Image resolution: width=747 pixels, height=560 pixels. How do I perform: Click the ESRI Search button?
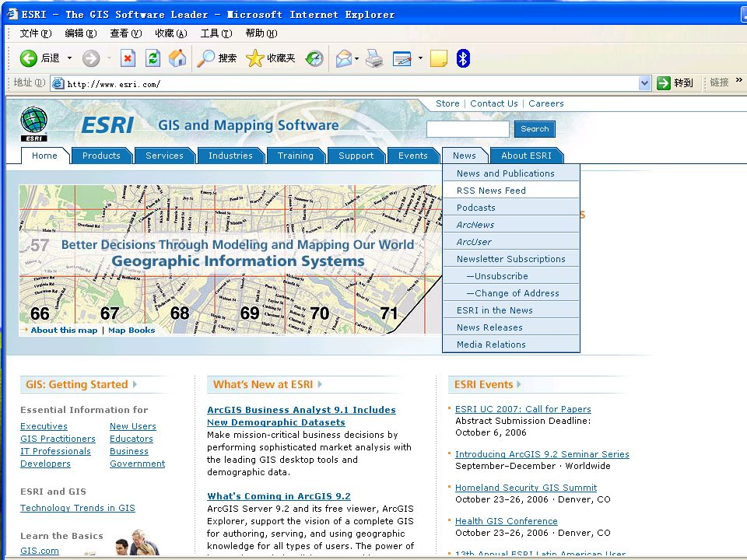[535, 129]
